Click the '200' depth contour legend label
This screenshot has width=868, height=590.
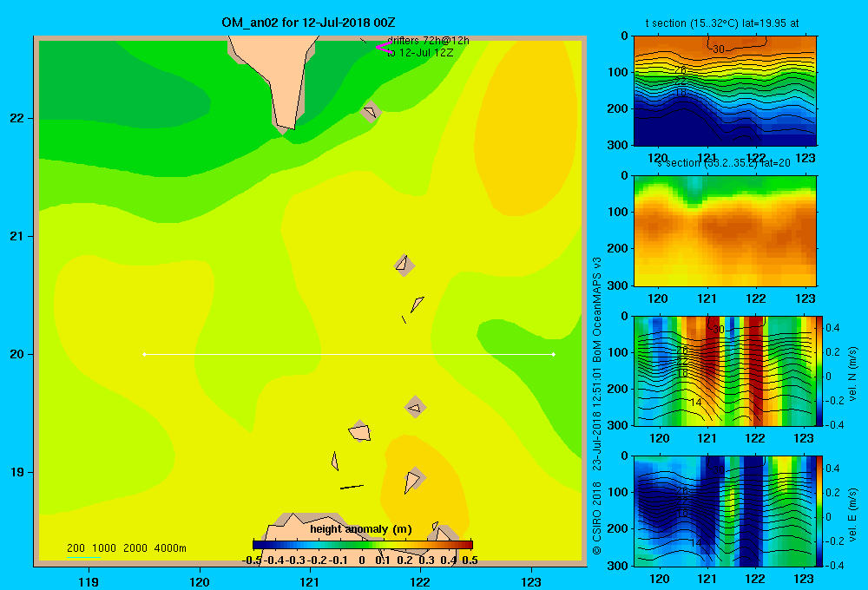(76, 548)
